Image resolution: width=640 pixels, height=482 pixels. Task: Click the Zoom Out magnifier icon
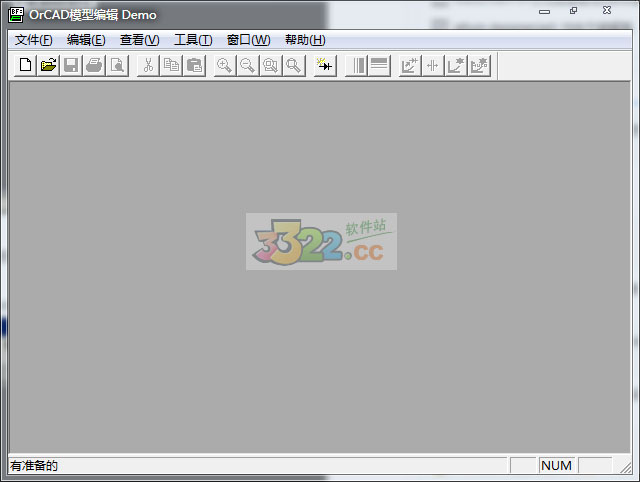(247, 65)
